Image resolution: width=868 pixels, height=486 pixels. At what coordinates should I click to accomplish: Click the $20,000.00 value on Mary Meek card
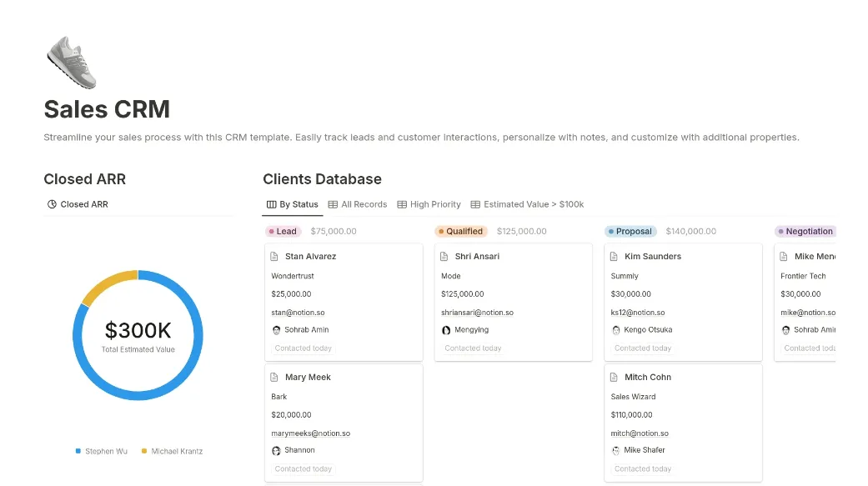click(x=291, y=414)
